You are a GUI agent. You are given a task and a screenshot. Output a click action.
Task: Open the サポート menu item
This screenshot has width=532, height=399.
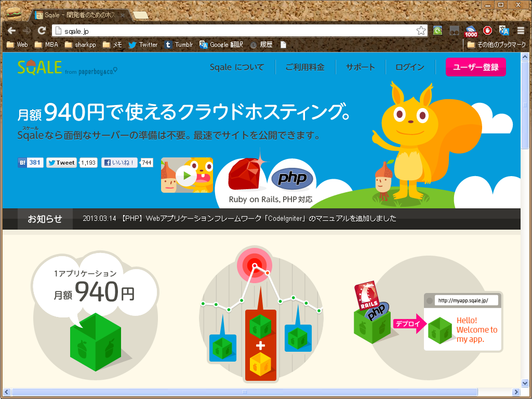point(361,67)
